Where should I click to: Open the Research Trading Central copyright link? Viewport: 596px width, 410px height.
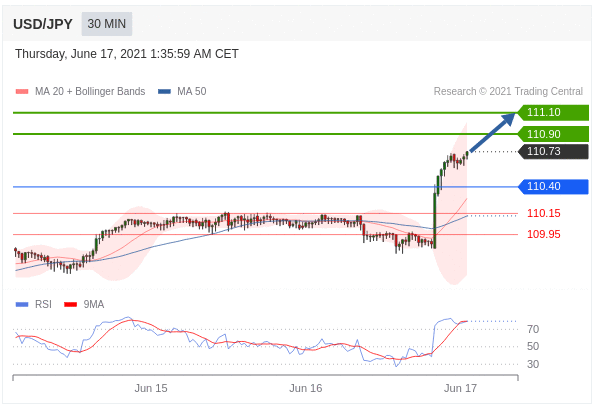pos(508,92)
